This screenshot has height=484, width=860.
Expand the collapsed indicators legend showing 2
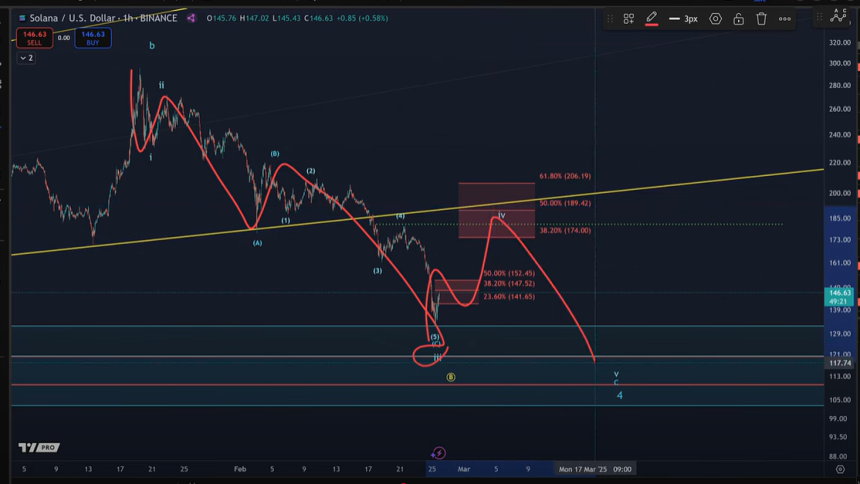click(26, 58)
